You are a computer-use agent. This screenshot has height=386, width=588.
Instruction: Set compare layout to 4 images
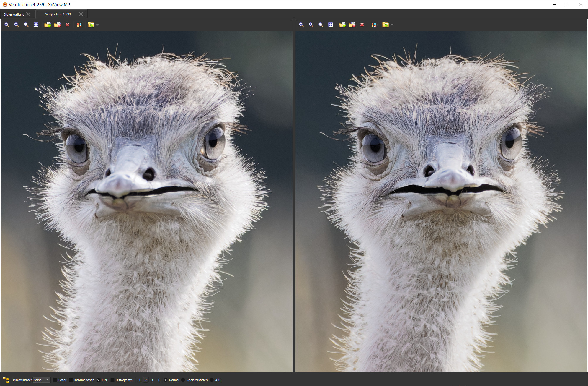[x=158, y=380]
